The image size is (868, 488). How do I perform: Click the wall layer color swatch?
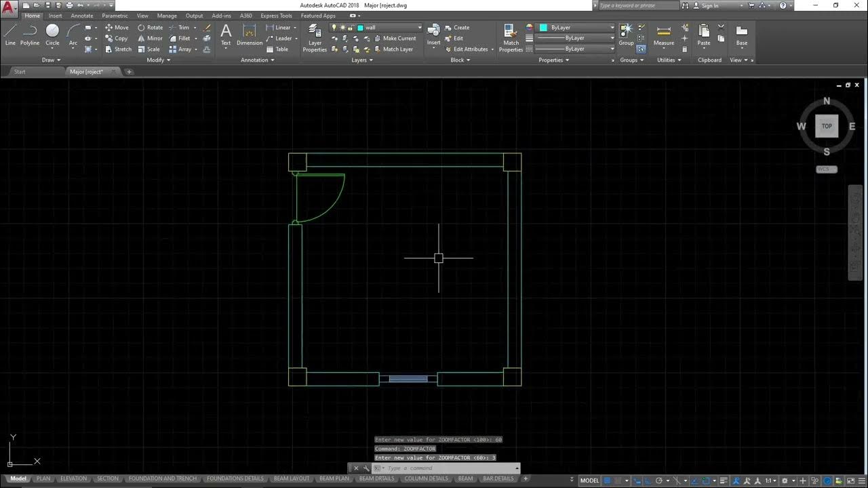(x=359, y=28)
